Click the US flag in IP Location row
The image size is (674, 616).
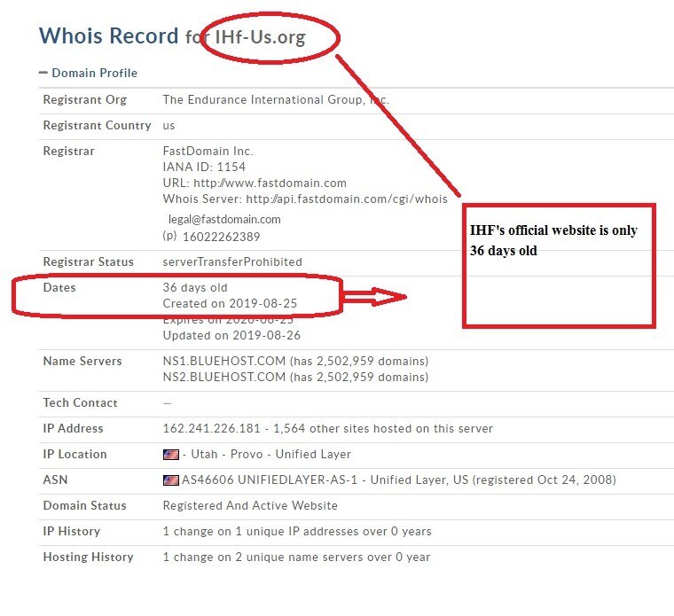pyautogui.click(x=170, y=454)
